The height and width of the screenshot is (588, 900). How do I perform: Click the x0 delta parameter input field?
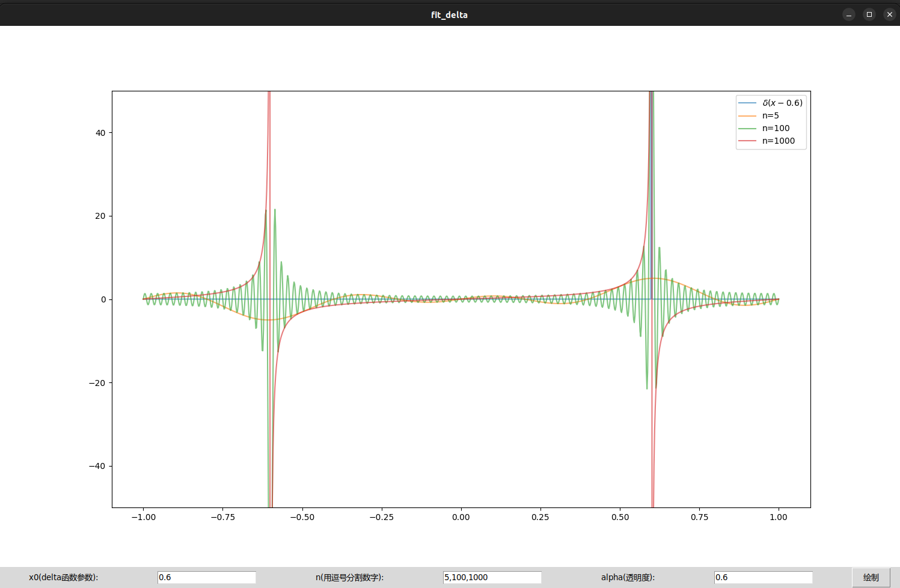coord(207,577)
